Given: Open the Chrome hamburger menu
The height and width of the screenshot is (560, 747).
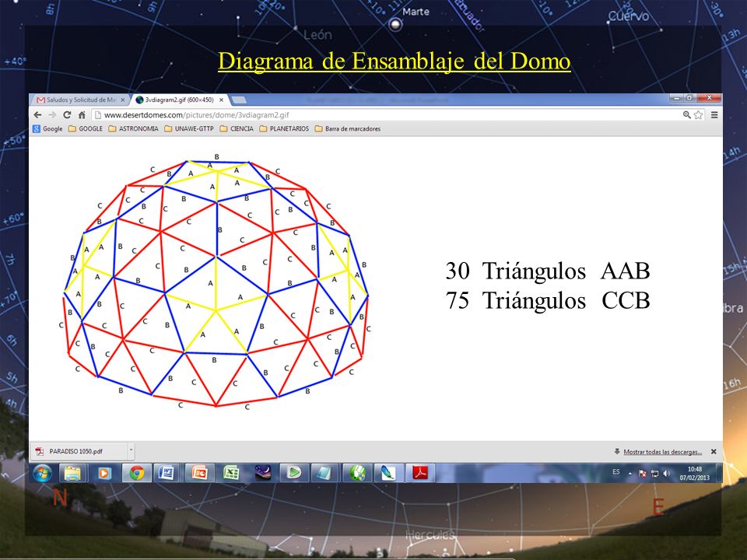Looking at the screenshot, I should coord(714,115).
